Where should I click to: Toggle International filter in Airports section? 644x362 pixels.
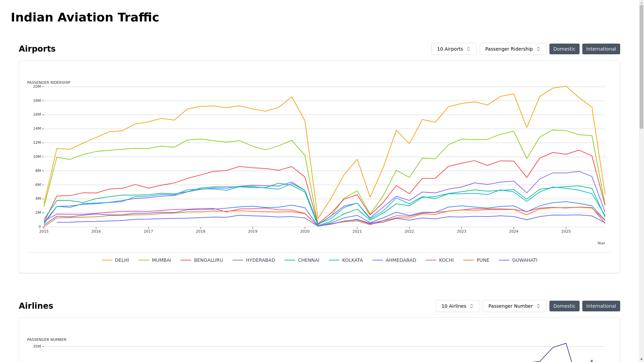click(601, 49)
